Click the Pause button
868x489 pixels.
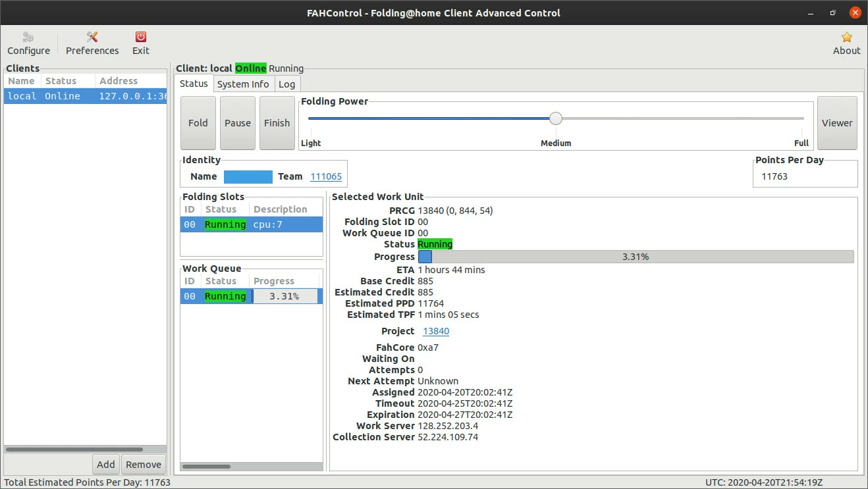tap(238, 123)
